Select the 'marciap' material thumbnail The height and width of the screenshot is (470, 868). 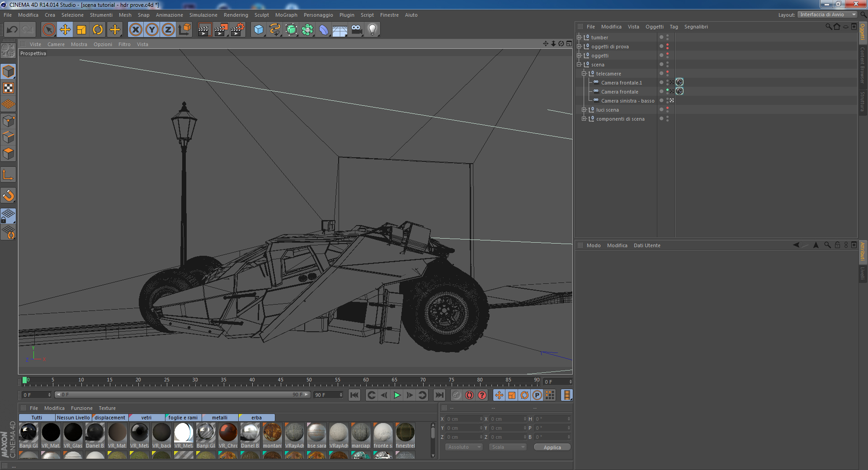[x=361, y=433]
